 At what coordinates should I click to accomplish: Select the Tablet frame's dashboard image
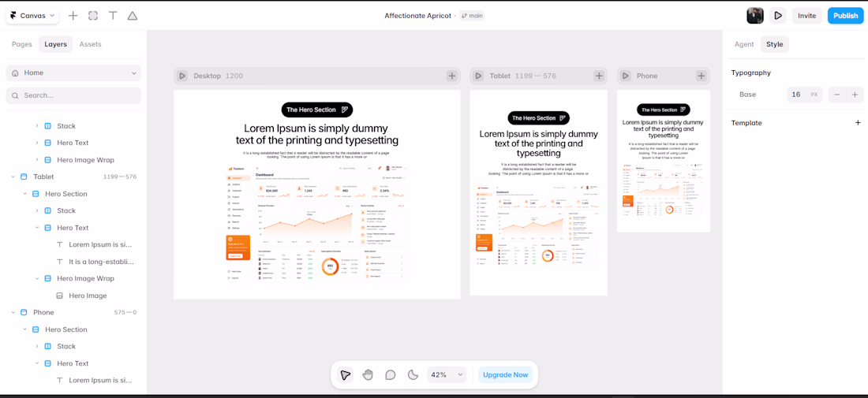tap(538, 227)
